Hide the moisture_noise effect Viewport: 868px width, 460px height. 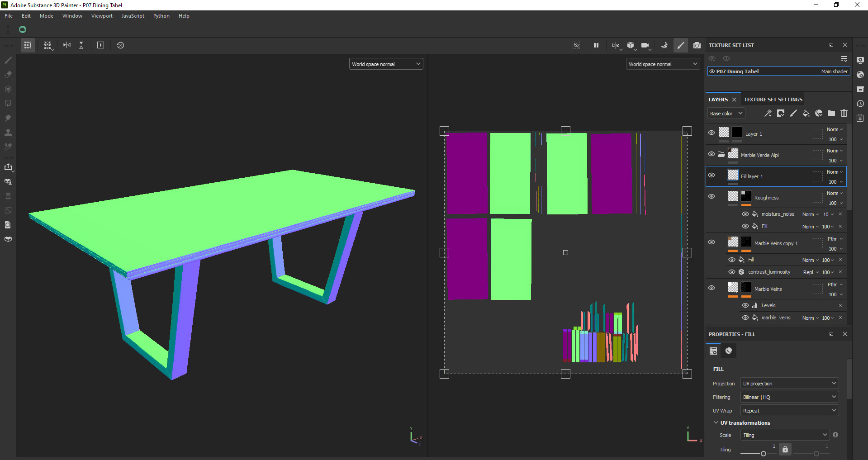[745, 214]
